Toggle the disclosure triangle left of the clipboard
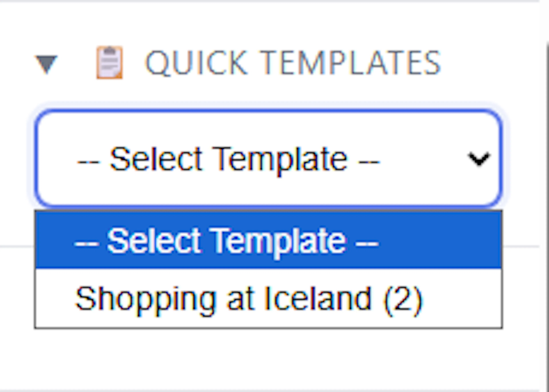Screen dimensions: 549x392 [46, 64]
